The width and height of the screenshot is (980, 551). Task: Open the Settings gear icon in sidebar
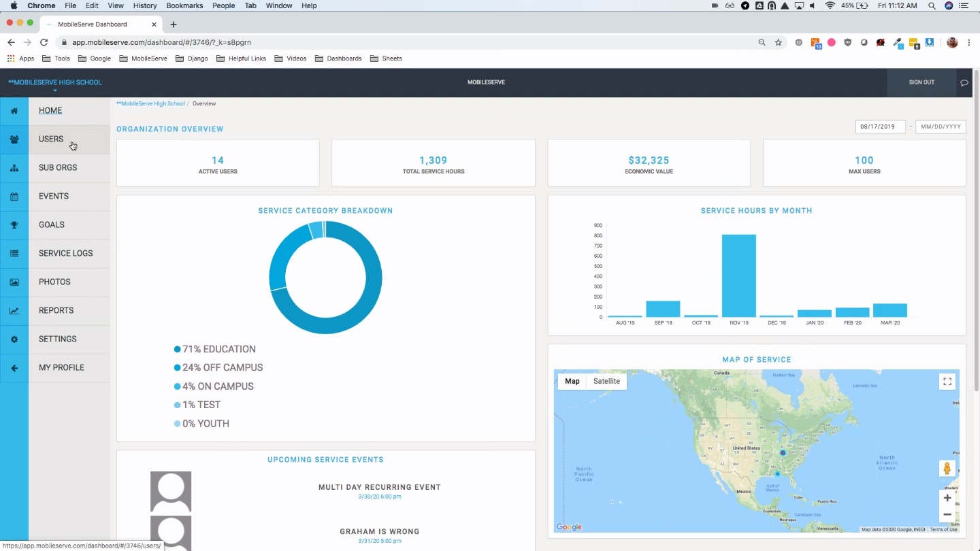(x=14, y=339)
